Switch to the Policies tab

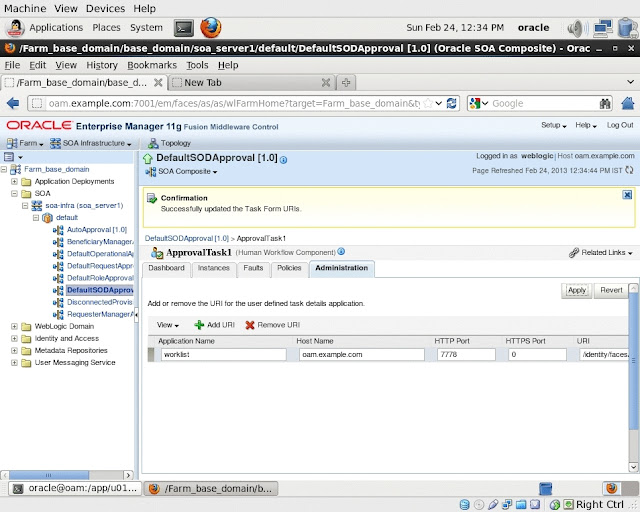(x=289, y=268)
